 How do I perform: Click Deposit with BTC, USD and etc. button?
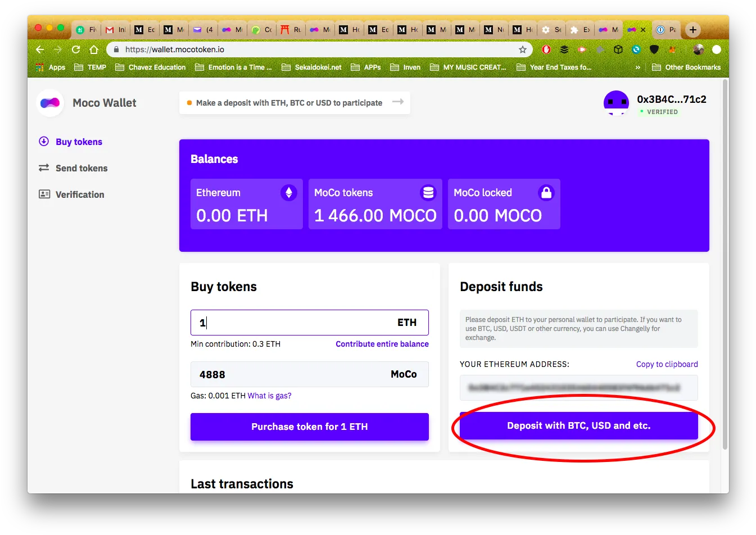579,425
